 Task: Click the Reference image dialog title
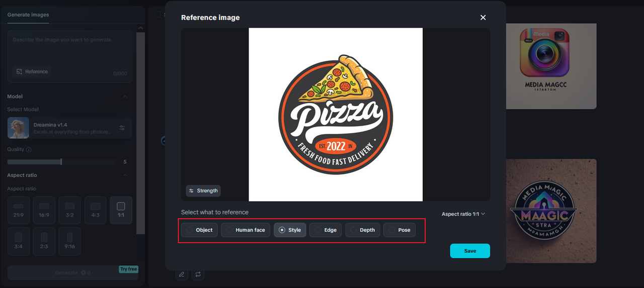click(210, 18)
